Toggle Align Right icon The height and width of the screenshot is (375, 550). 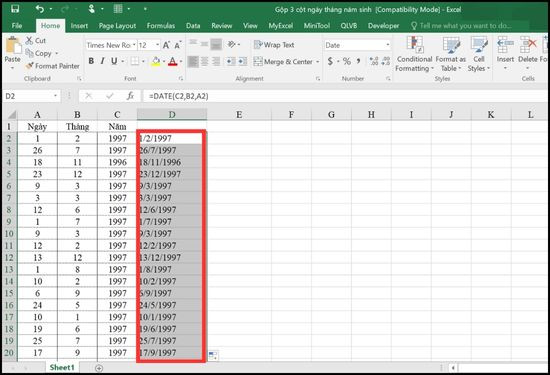[x=216, y=61]
